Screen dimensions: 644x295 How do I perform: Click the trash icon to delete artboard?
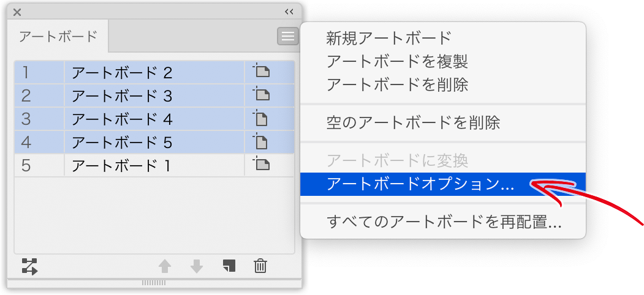click(260, 266)
